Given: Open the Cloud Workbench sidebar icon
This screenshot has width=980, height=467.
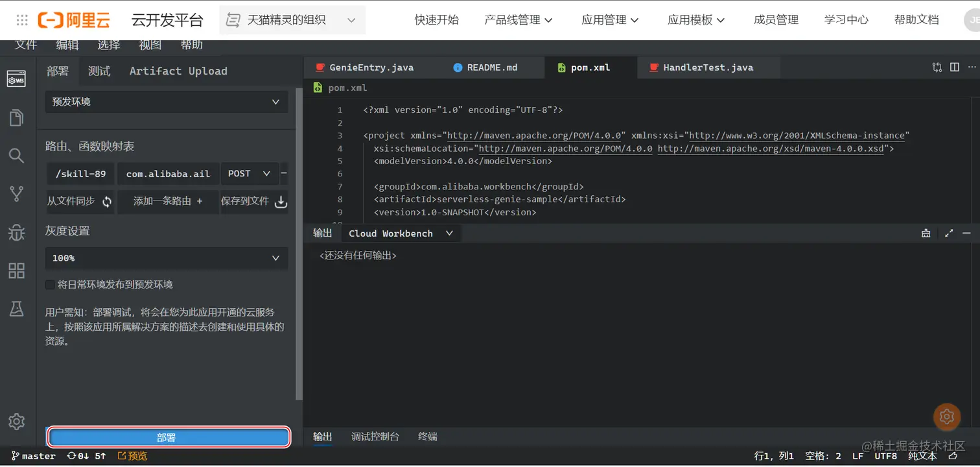Looking at the screenshot, I should tap(16, 79).
